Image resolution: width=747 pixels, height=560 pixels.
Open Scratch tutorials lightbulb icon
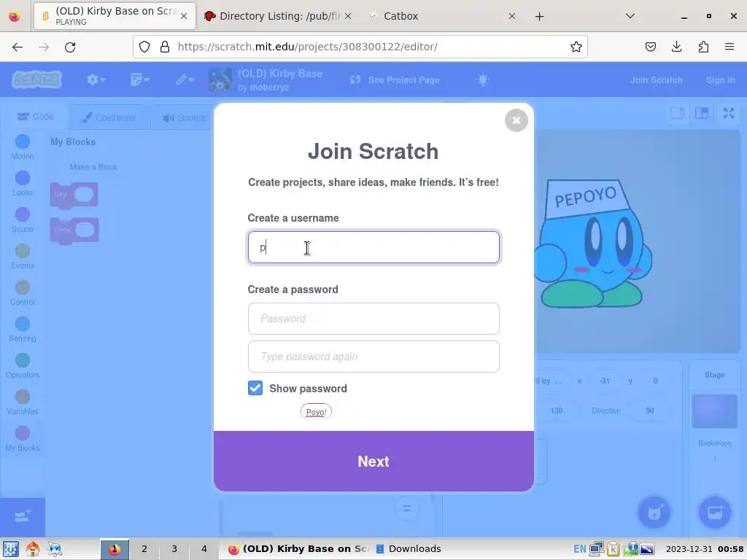[x=483, y=79]
